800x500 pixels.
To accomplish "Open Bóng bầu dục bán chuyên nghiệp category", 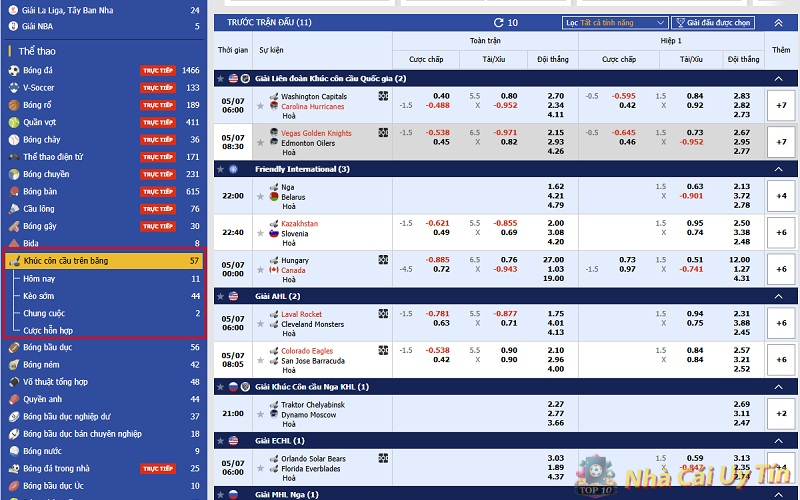I will 105,434.
